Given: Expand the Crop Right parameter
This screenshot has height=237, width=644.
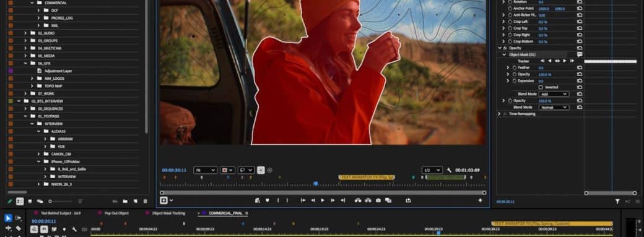Looking at the screenshot, I should coord(503,35).
